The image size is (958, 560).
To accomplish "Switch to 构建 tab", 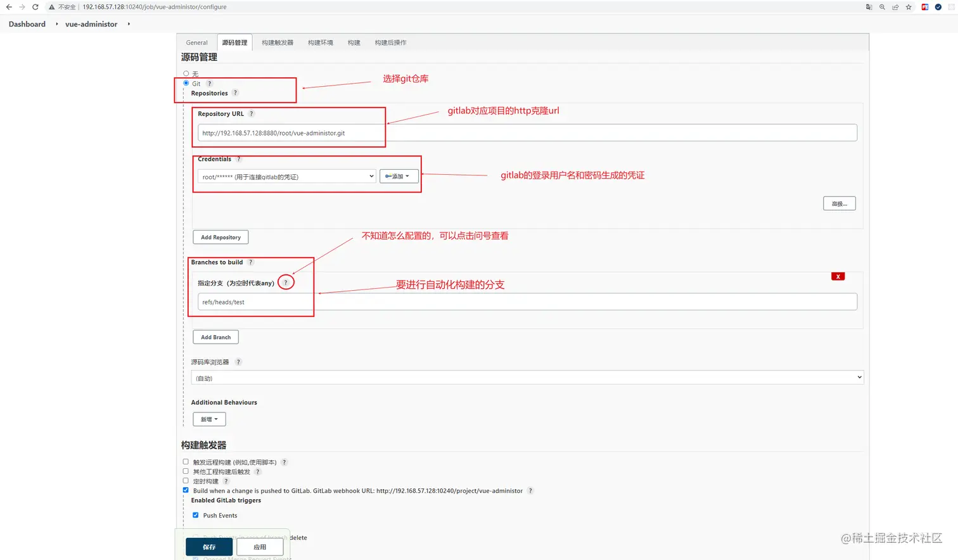I will [354, 42].
